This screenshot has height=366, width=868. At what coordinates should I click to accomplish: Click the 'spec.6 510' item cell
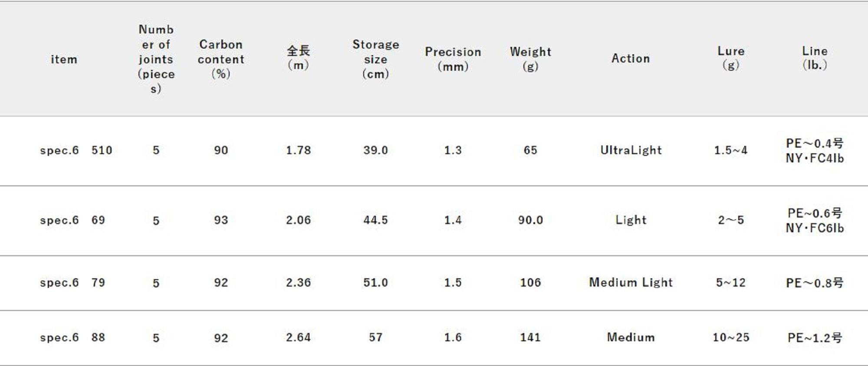(76, 150)
